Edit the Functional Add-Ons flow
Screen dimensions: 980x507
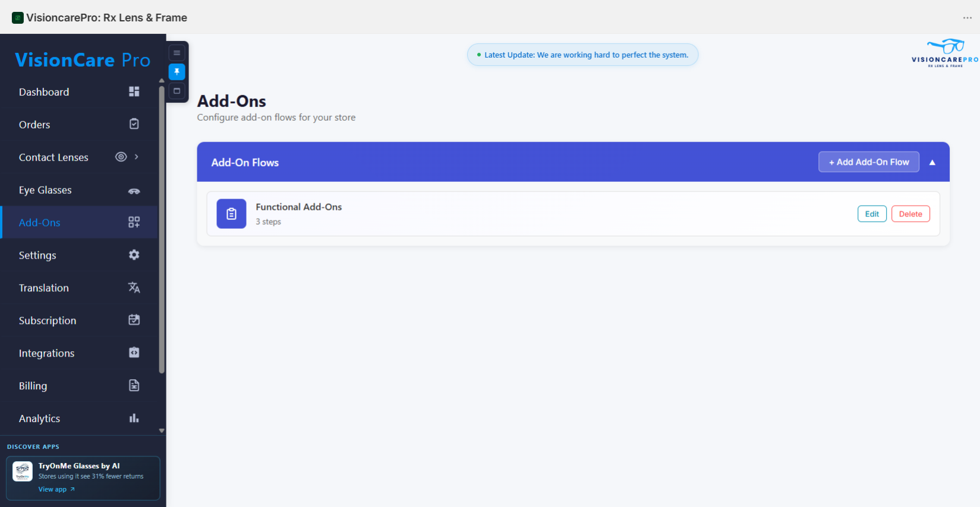(x=872, y=214)
